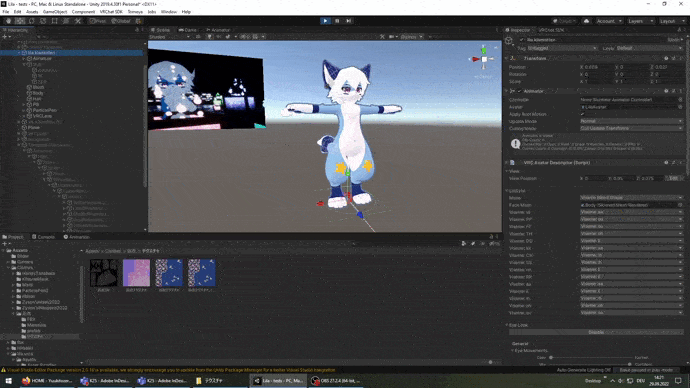Screen dimensions: 690x388
Task: Open the Gizmos dropdown in Scene view
Action: [x=412, y=37]
